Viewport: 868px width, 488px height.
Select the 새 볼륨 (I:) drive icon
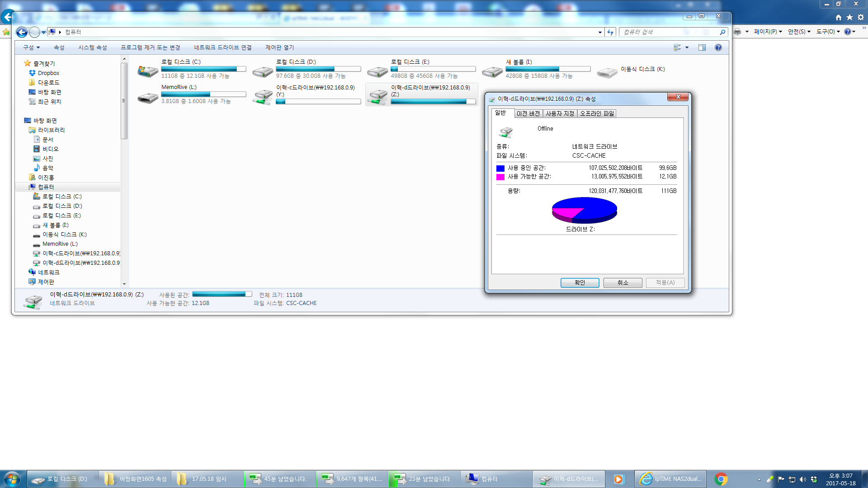pyautogui.click(x=492, y=71)
